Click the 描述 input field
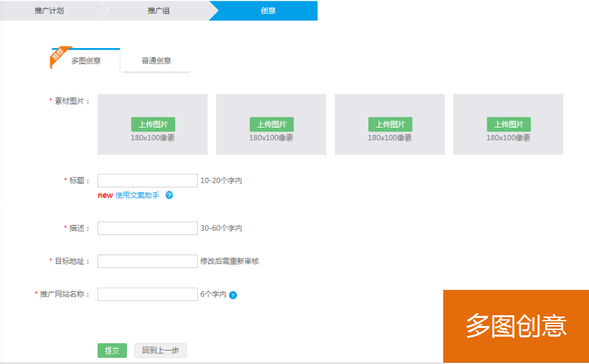 click(x=148, y=228)
